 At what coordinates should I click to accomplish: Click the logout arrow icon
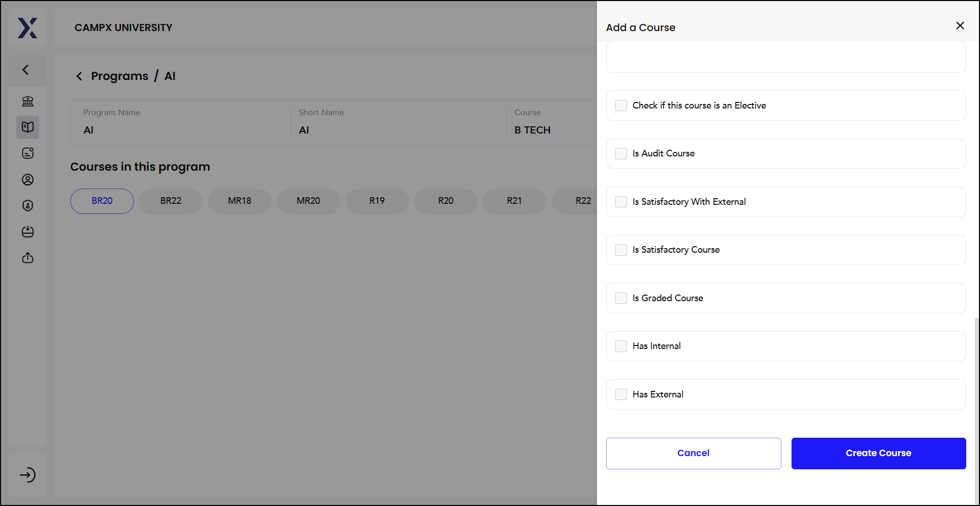click(x=28, y=475)
